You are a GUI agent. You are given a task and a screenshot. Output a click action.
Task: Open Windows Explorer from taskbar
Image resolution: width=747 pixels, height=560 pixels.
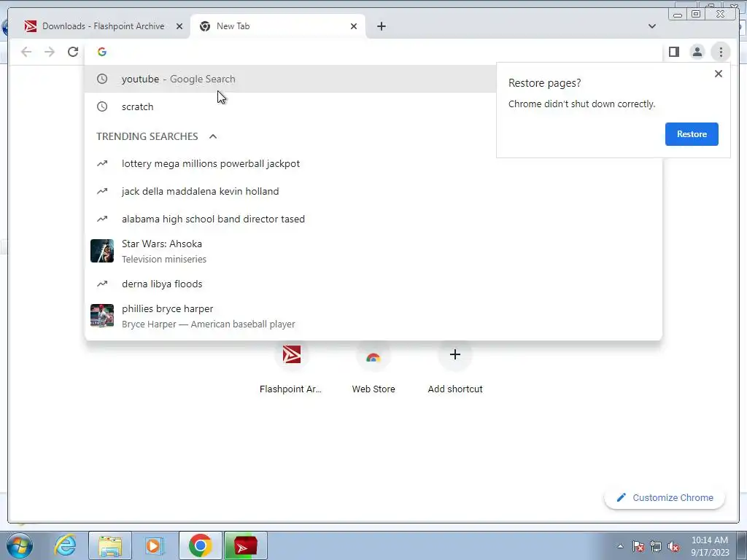110,545
